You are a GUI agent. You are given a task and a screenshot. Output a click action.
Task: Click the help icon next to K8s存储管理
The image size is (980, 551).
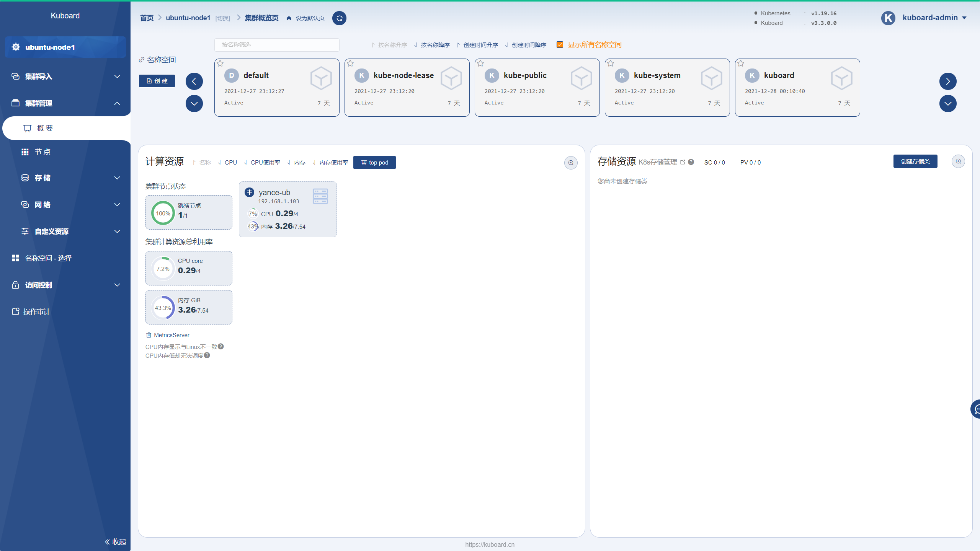click(x=691, y=162)
